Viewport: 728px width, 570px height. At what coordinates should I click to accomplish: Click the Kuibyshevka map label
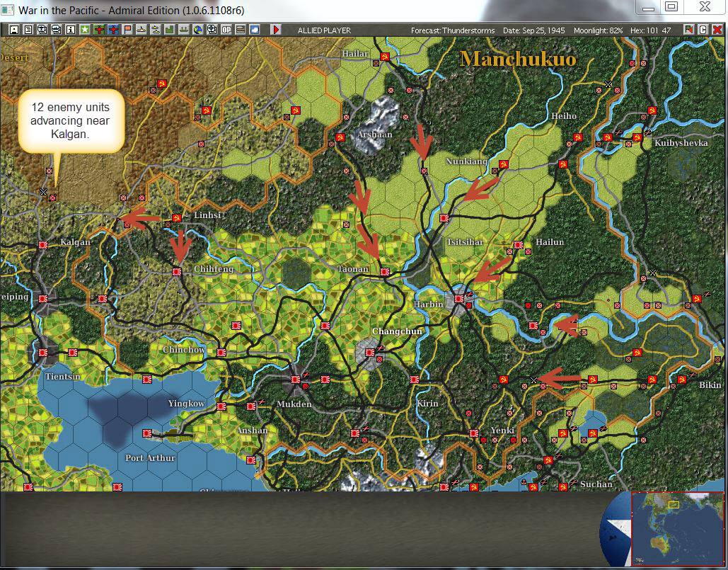click(x=681, y=142)
